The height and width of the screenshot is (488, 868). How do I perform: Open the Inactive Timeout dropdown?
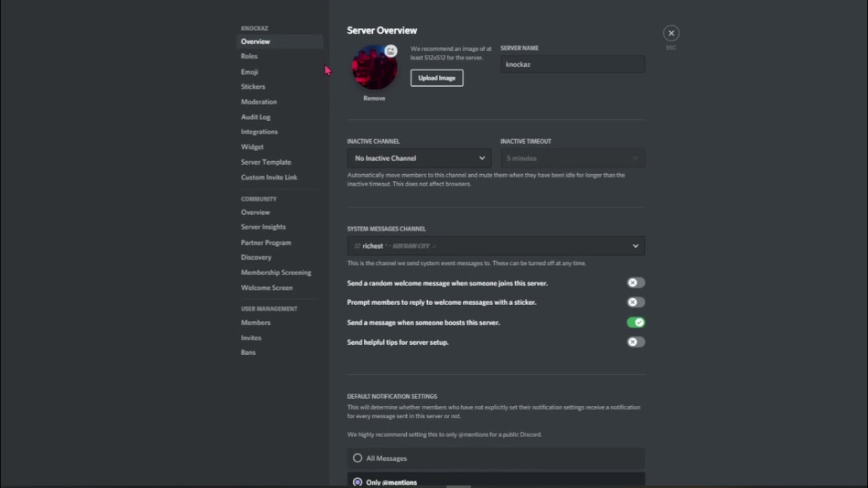tap(572, 158)
